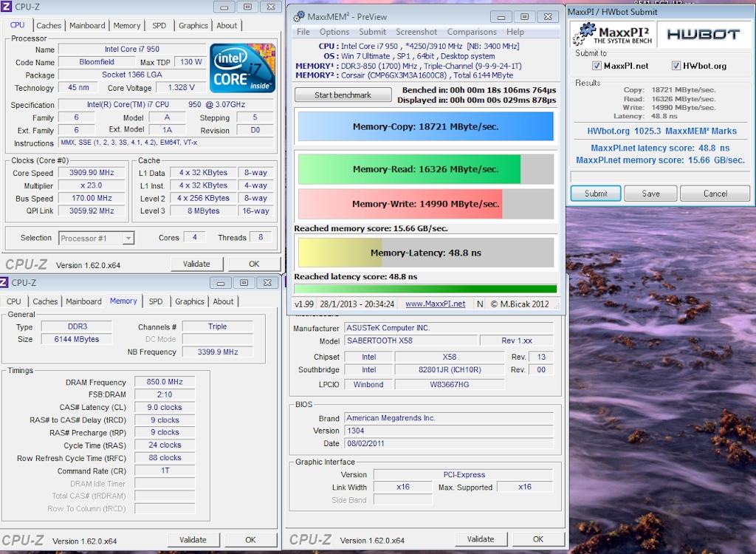Viewport: 756px width, 554px height.
Task: Open the Comparisons menu in MaxxMEM
Action: click(x=472, y=32)
